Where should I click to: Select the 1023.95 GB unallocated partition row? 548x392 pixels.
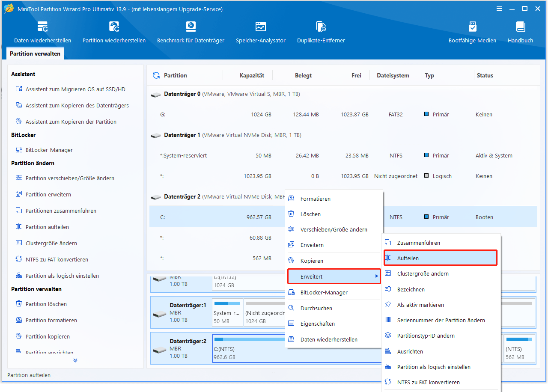coord(343,176)
